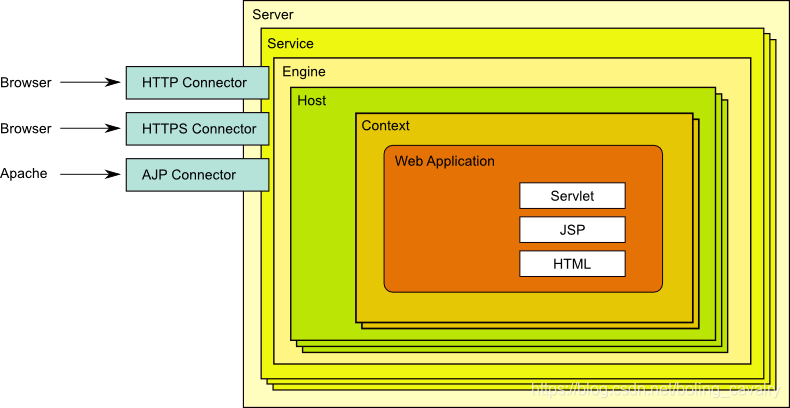Click the Engine label
790x408 pixels.
pos(304,72)
